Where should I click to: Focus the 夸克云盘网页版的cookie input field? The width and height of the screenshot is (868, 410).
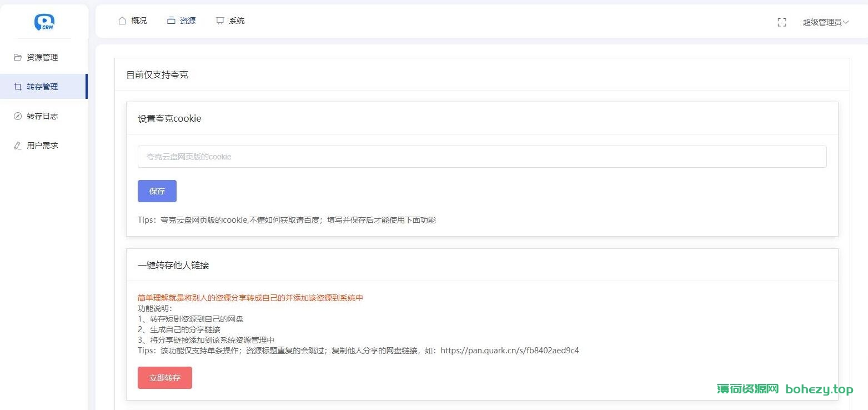click(482, 157)
